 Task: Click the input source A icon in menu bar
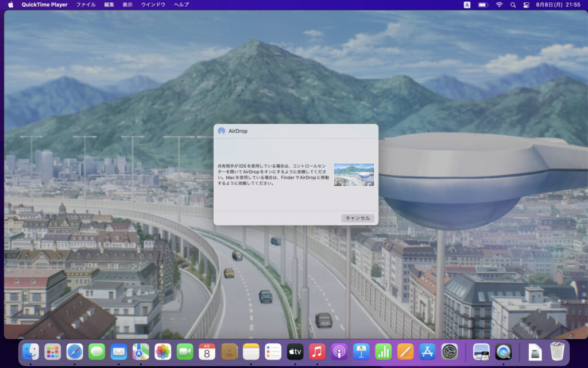(467, 5)
